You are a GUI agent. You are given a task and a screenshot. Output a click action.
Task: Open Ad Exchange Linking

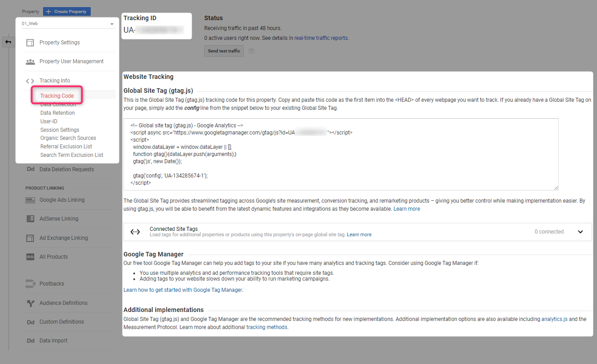[x=64, y=238]
